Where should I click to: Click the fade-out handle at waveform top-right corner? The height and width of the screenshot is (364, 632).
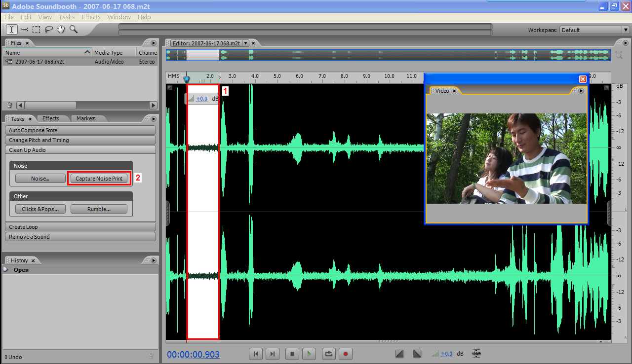(607, 88)
